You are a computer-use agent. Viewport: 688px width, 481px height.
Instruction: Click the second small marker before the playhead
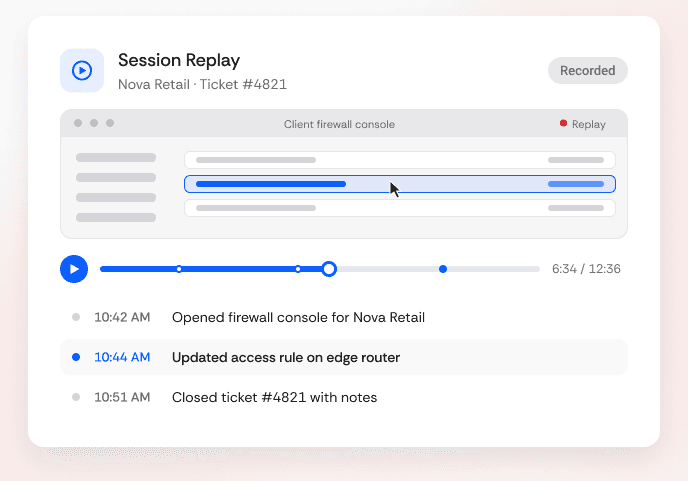tap(298, 269)
